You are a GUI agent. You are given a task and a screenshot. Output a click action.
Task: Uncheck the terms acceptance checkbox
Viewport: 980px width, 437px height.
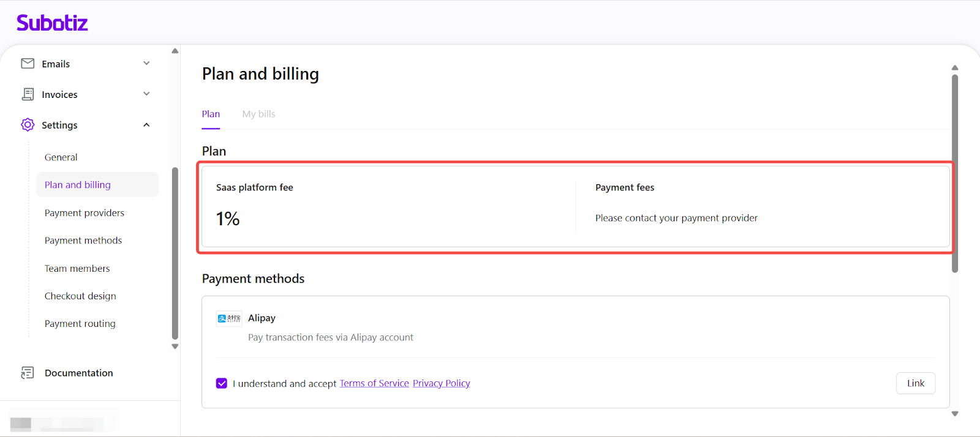(222, 383)
